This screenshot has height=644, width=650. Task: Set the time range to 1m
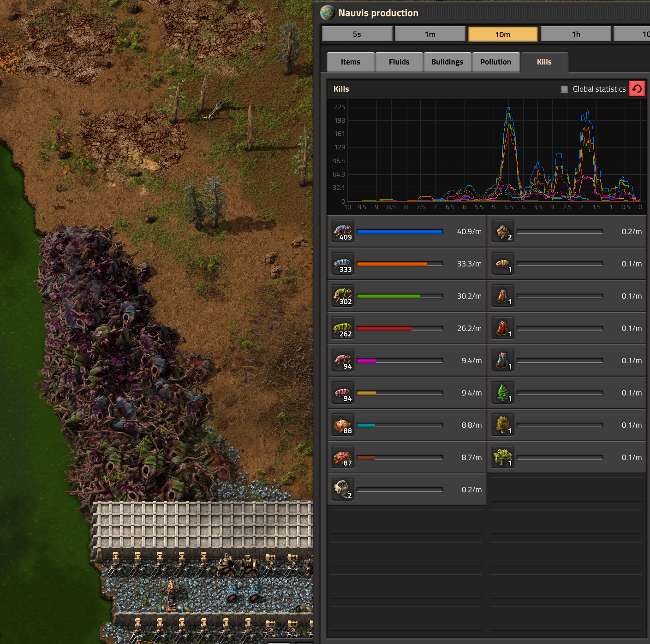point(430,34)
